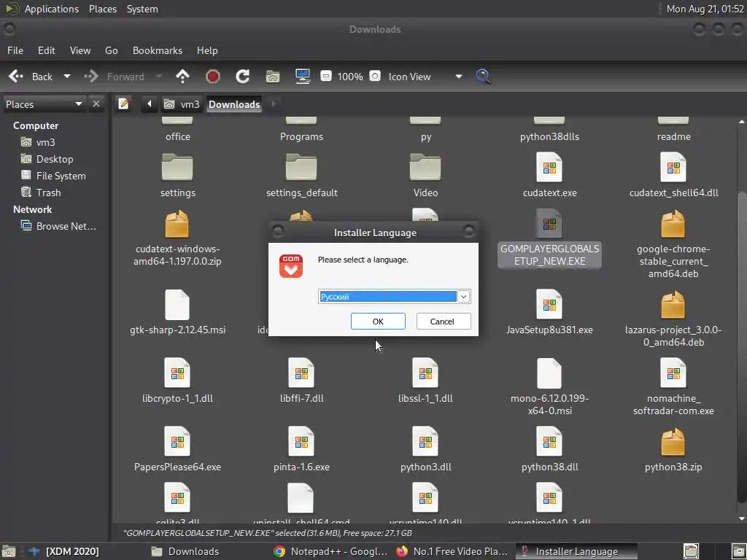Open the Go menu
The image size is (747, 560).
[111, 50]
